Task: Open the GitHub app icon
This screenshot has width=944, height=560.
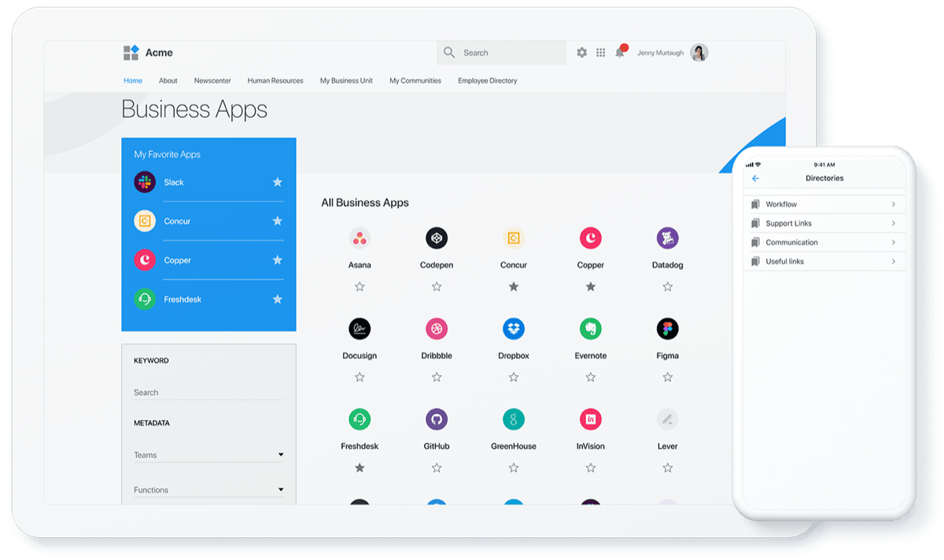Action: (437, 419)
